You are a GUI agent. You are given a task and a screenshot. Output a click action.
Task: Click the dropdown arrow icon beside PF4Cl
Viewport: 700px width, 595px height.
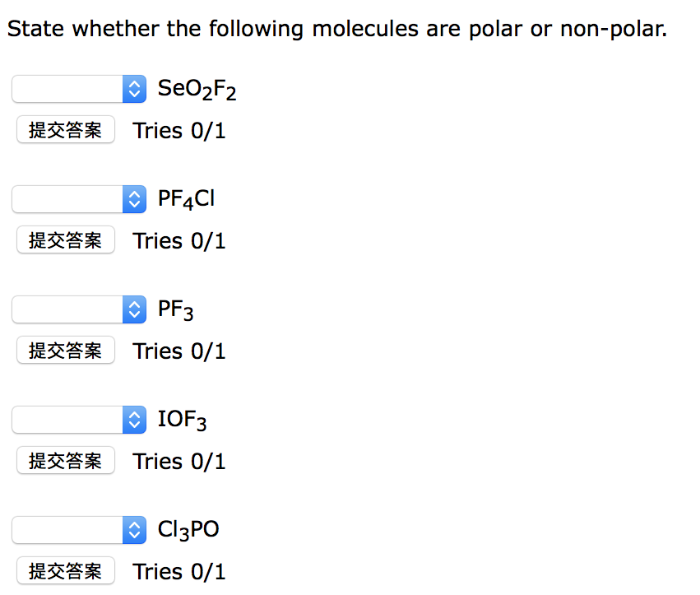click(133, 199)
